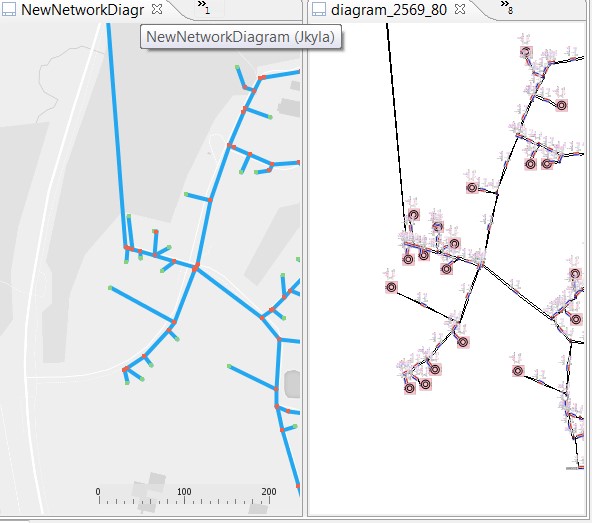Select central red junction node of blue network
Image resolution: width=592 pixels, height=523 pixels.
click(x=196, y=267)
